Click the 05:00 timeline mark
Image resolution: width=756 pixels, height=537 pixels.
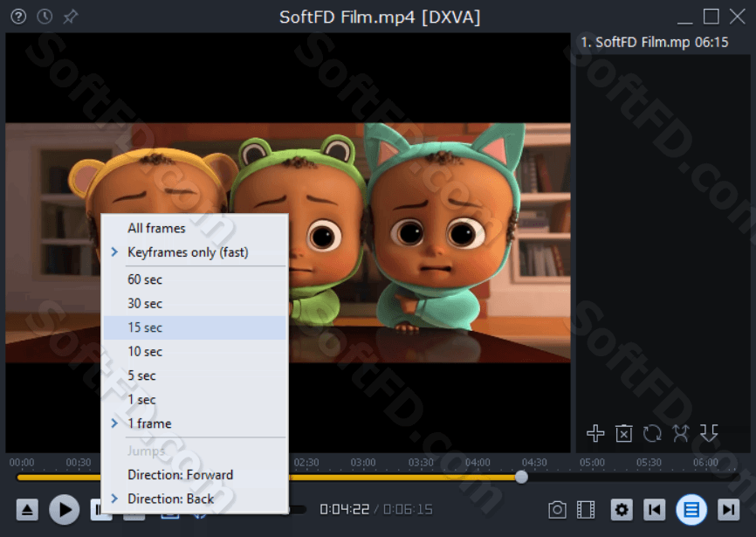tap(592, 463)
